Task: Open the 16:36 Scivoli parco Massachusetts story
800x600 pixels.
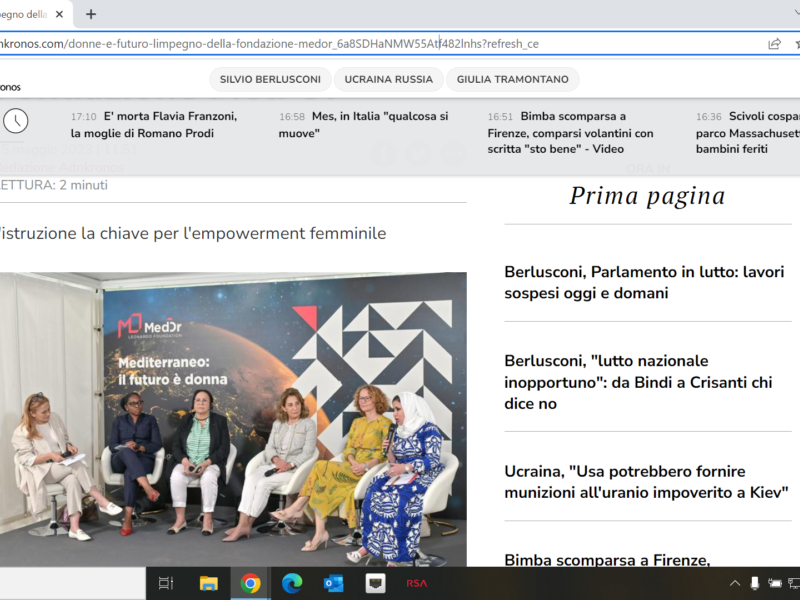Action: click(747, 133)
